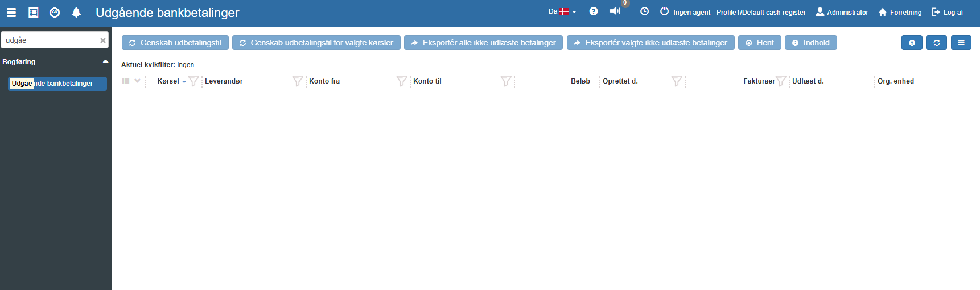Open the hamburger main menu
The width and height of the screenshot is (980, 290).
tap(11, 12)
